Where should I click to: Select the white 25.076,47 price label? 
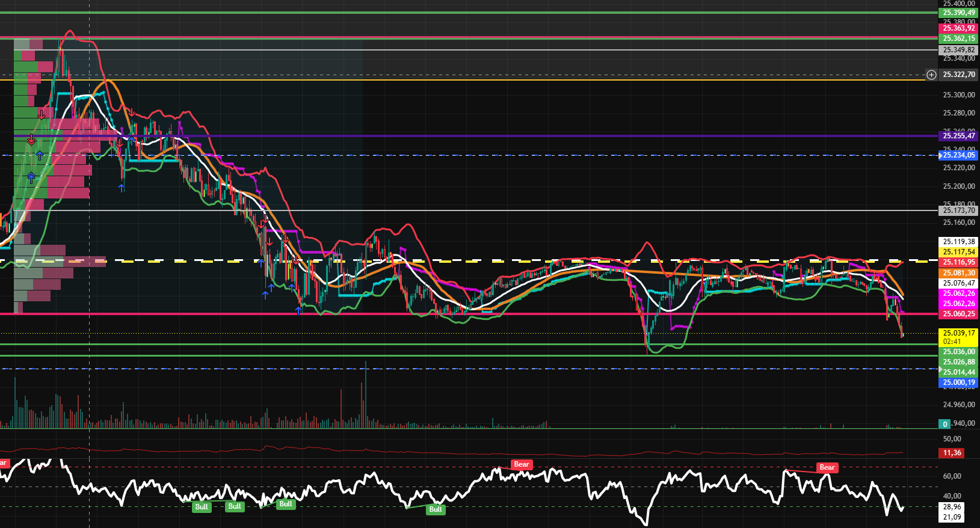point(959,283)
